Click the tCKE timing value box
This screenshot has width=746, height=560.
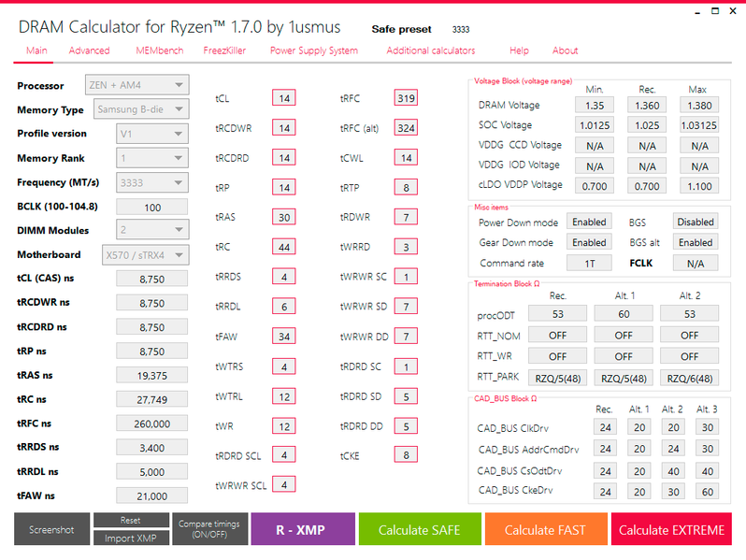pyautogui.click(x=406, y=455)
